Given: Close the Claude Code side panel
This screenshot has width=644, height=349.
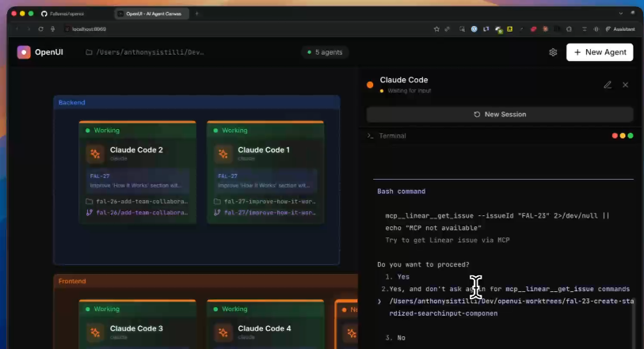Looking at the screenshot, I should (x=625, y=85).
